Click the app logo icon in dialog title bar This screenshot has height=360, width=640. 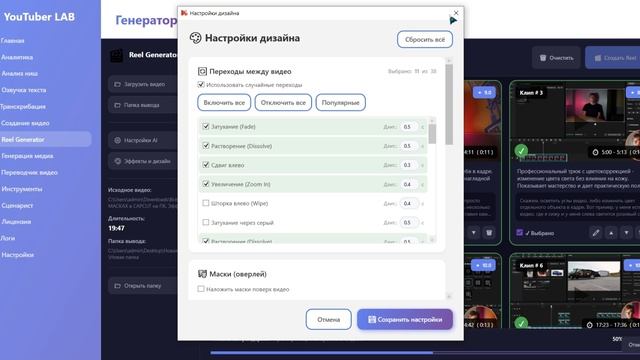tap(184, 13)
